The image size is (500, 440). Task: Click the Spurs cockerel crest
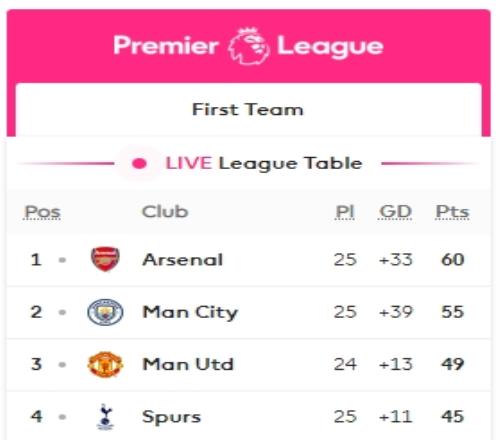[x=105, y=416]
